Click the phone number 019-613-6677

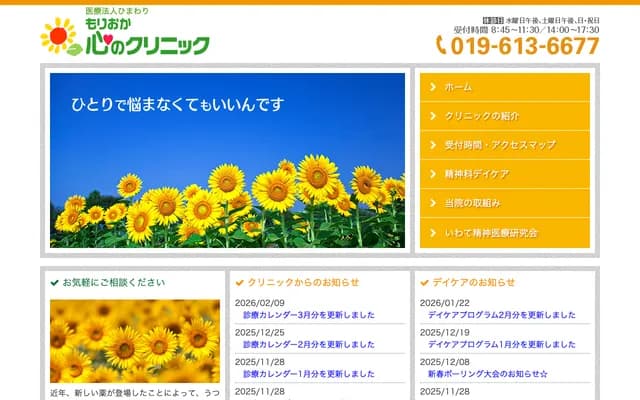(x=525, y=46)
